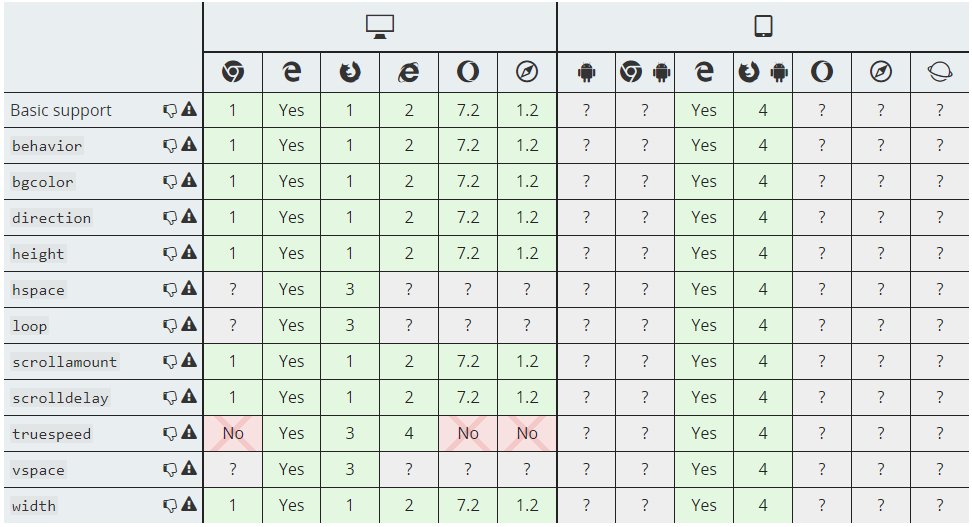Image resolution: width=972 pixels, height=527 pixels.
Task: Click the Firefox for Android icon
Action: point(763,72)
